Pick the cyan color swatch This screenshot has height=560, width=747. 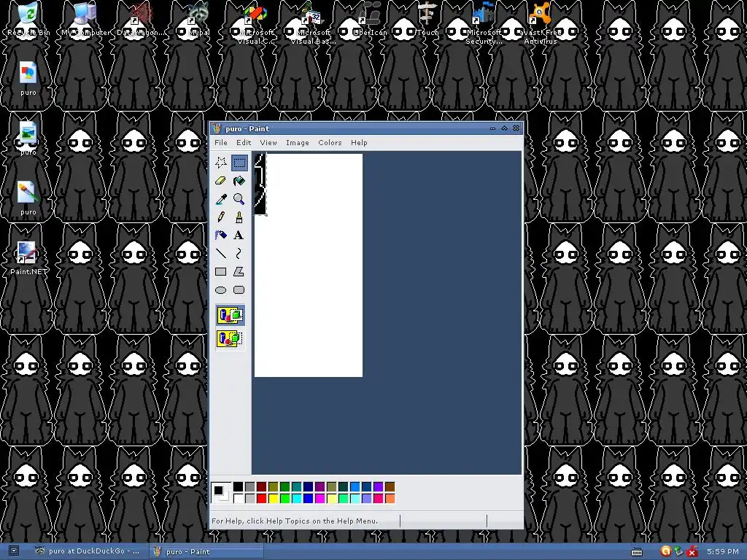(296, 499)
